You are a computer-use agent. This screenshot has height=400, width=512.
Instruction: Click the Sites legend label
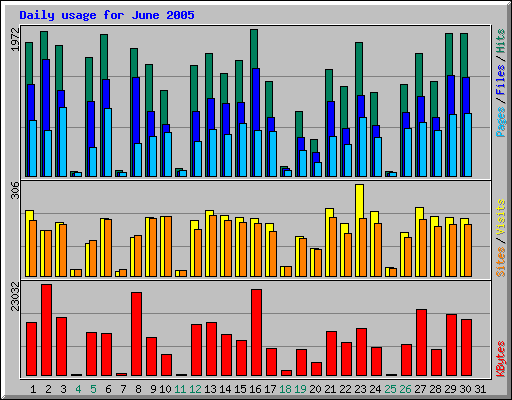click(x=501, y=262)
